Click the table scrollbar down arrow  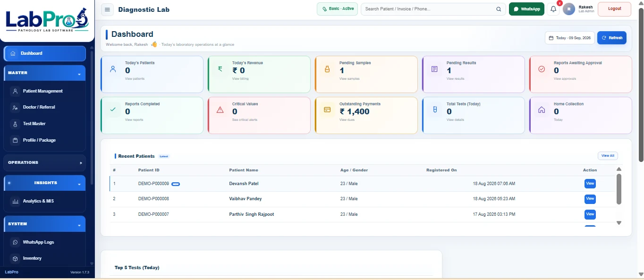pos(619,223)
